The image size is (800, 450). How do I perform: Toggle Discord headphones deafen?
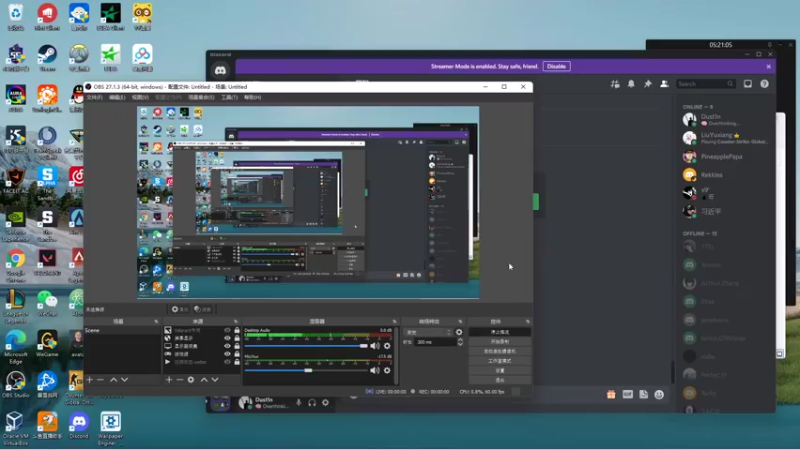click(x=312, y=403)
